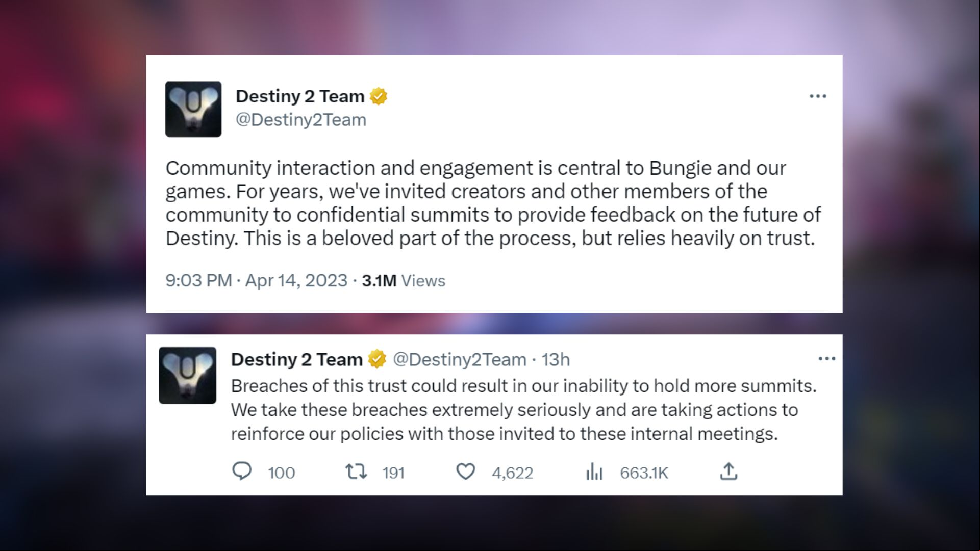Open the Destiny 2 Team avatar in first tweet

tap(193, 109)
